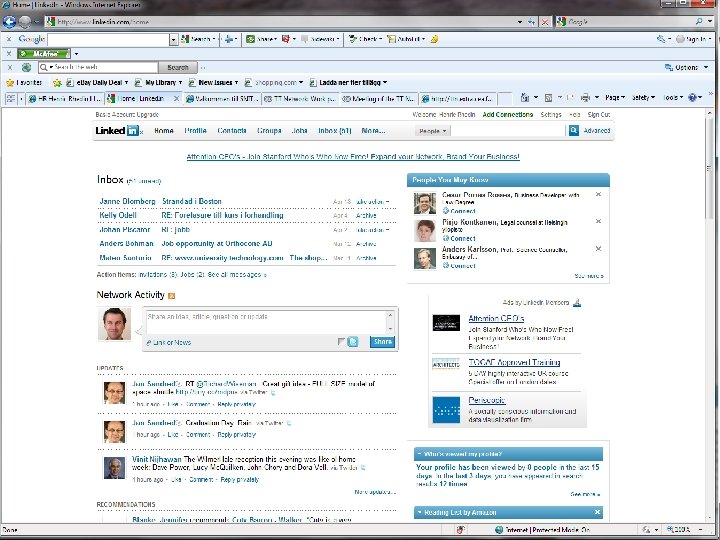Open the LinkedIn Groups menu
720x540 pixels.
point(269,130)
